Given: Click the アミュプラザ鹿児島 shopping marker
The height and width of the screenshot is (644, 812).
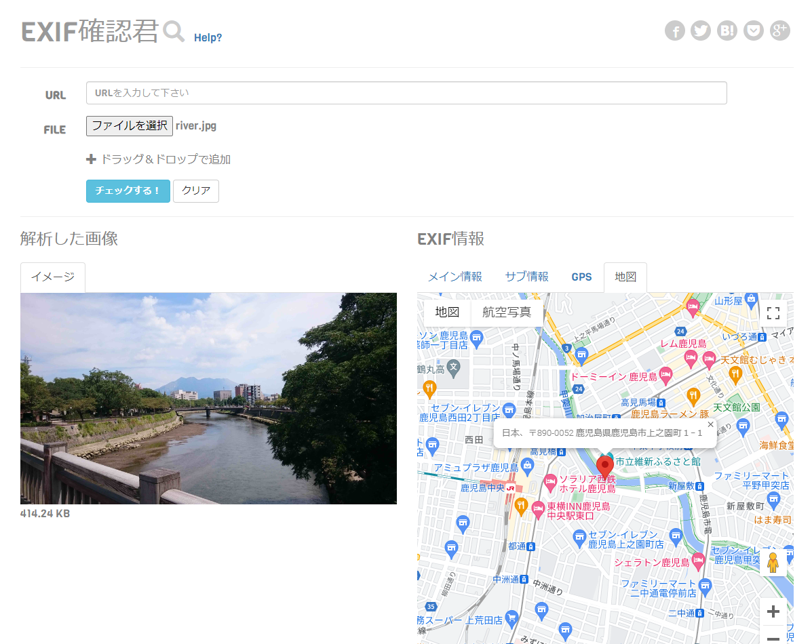Looking at the screenshot, I should coord(527,466).
